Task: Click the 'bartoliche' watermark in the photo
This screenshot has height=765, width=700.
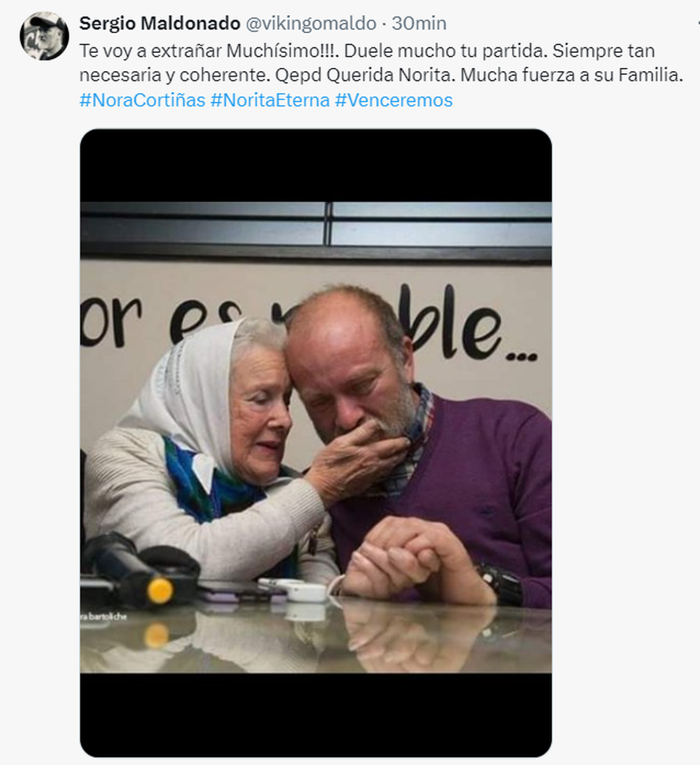Action: (103, 617)
